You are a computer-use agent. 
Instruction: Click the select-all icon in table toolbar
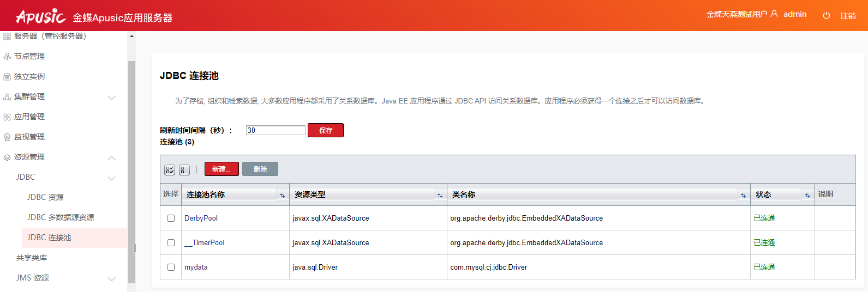(170, 170)
